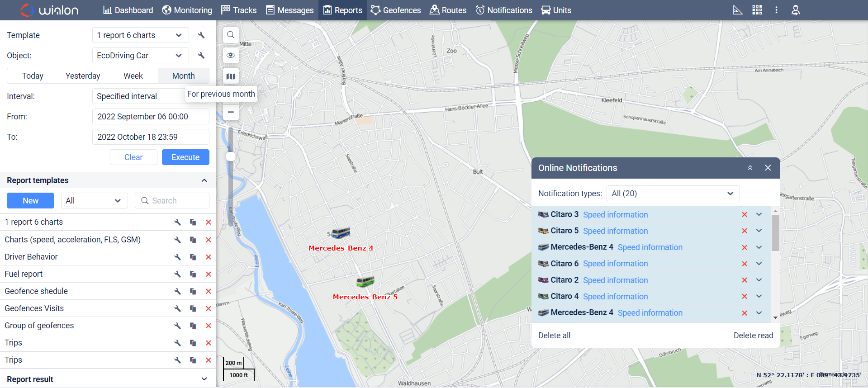Delete the Fuel report template

pyautogui.click(x=209, y=274)
